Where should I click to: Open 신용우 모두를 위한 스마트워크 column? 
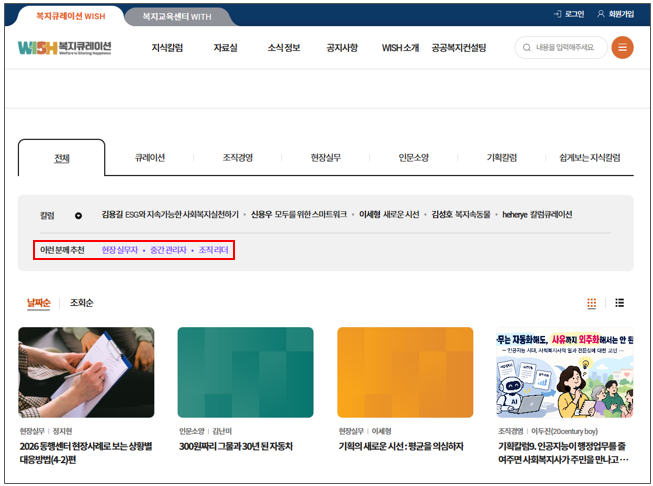click(x=299, y=214)
